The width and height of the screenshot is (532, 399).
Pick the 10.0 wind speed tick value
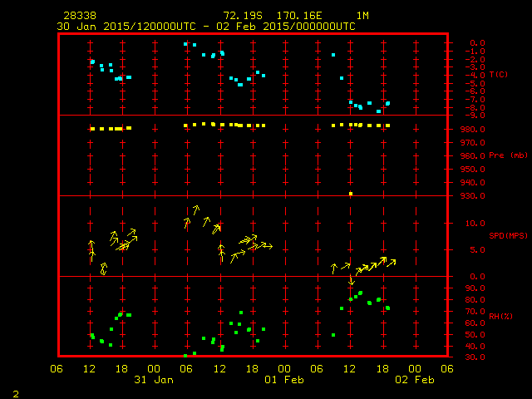[475, 224]
